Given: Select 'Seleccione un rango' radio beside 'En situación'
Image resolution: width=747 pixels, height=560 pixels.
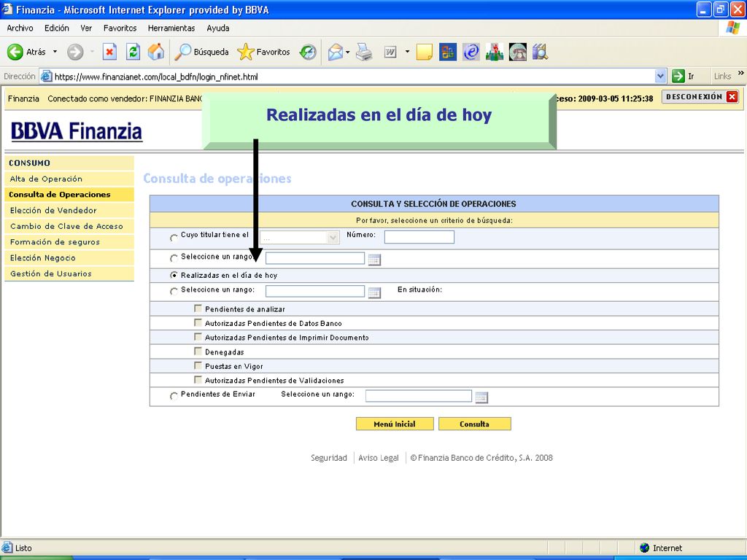Looking at the screenshot, I should [x=174, y=291].
